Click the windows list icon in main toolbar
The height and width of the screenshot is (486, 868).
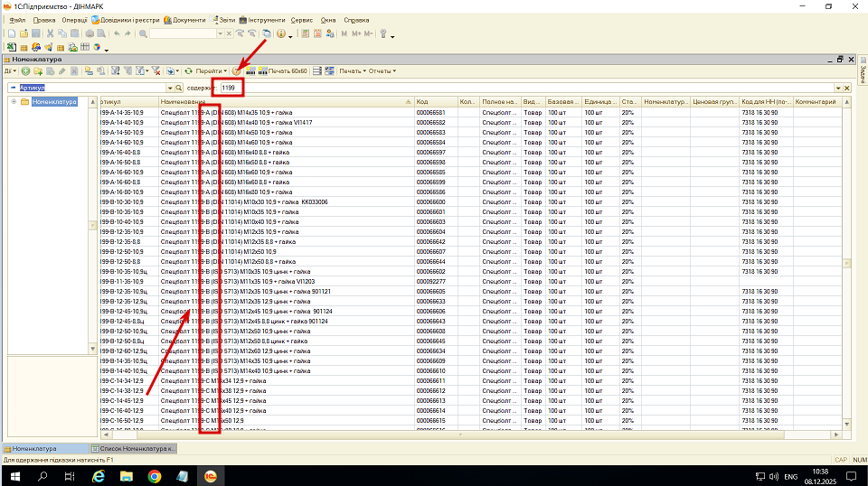click(x=266, y=33)
